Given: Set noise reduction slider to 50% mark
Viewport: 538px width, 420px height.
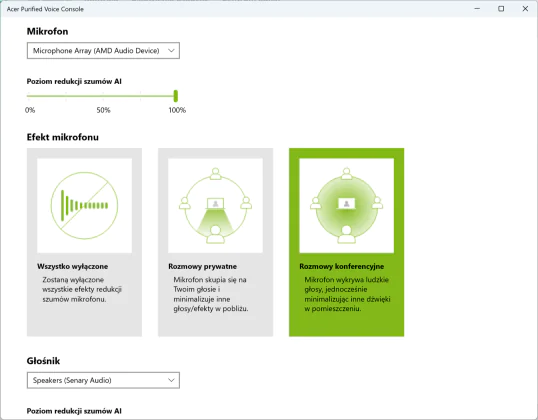Looking at the screenshot, I should coord(102,96).
